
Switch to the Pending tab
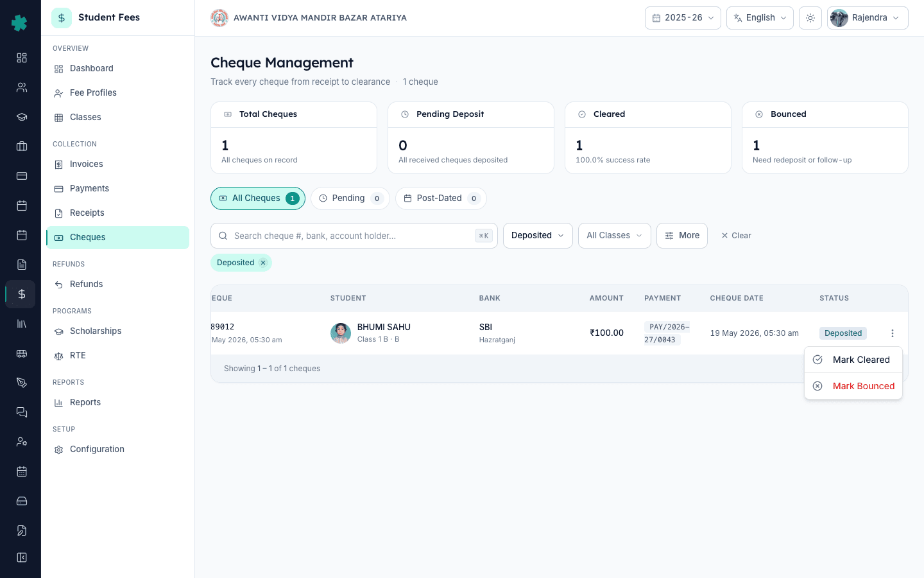pyautogui.click(x=351, y=198)
